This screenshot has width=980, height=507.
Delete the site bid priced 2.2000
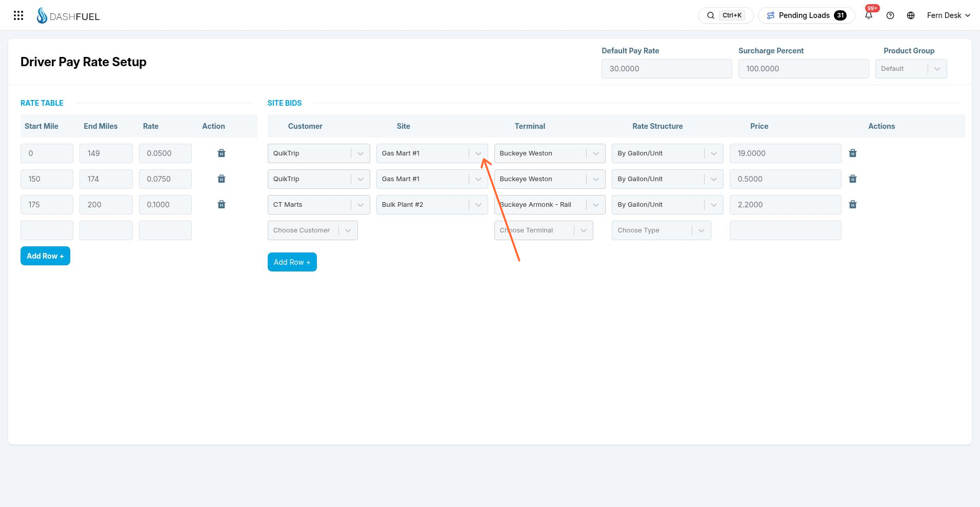[x=853, y=205]
